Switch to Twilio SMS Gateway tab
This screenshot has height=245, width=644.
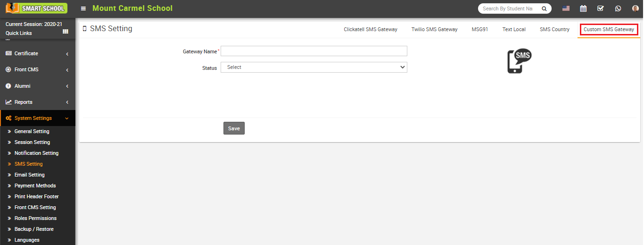(434, 29)
